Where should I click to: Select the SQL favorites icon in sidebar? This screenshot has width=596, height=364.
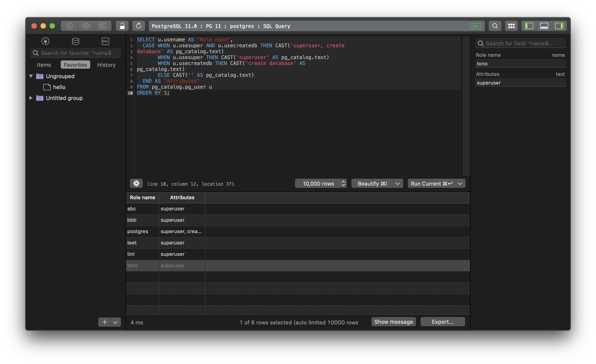point(105,41)
